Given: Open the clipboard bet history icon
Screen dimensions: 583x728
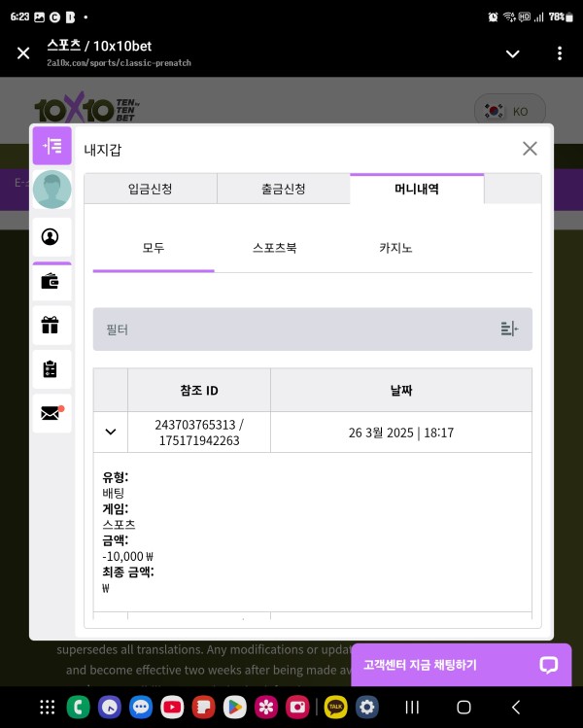Looking at the screenshot, I should click(51, 369).
